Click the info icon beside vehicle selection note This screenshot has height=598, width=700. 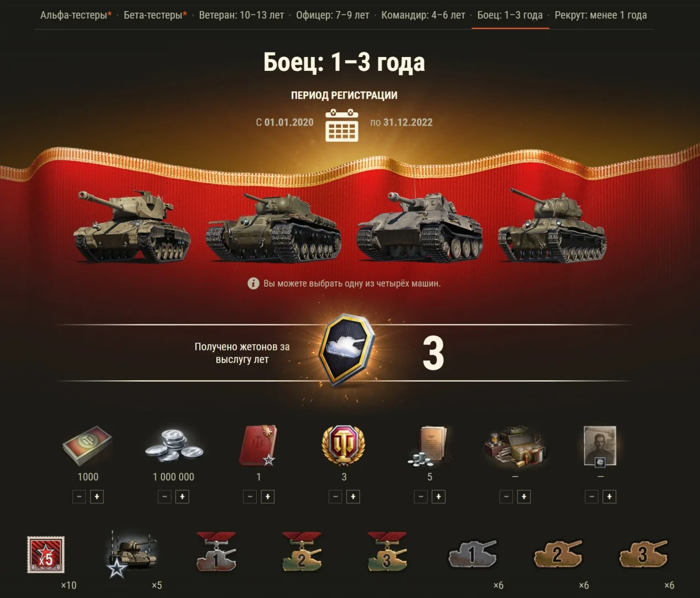click(x=253, y=283)
